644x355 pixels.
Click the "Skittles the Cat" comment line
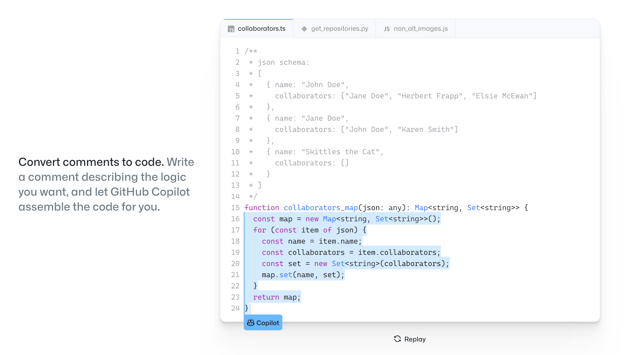point(316,152)
